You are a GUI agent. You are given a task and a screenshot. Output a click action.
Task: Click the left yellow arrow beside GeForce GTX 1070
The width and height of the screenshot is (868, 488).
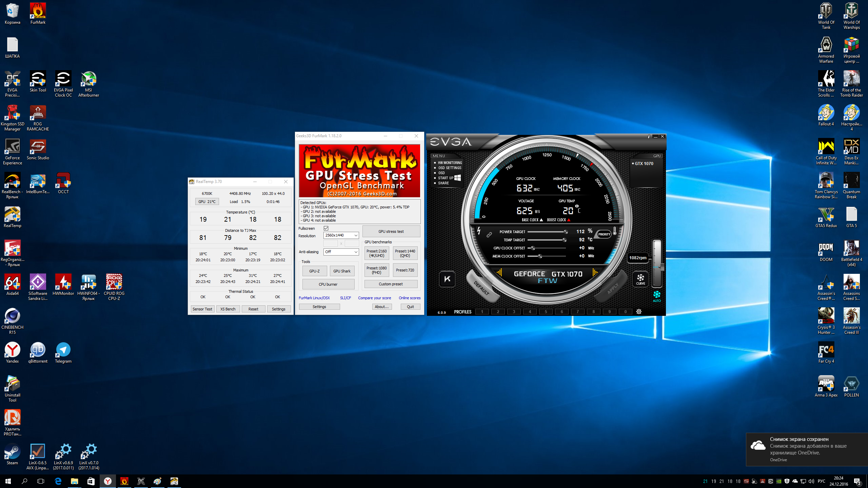[x=500, y=272]
